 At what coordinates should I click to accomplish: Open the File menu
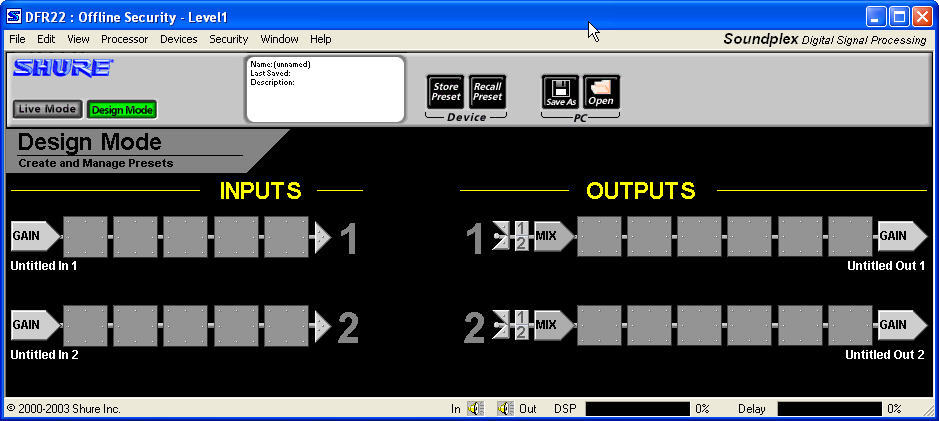pos(17,39)
